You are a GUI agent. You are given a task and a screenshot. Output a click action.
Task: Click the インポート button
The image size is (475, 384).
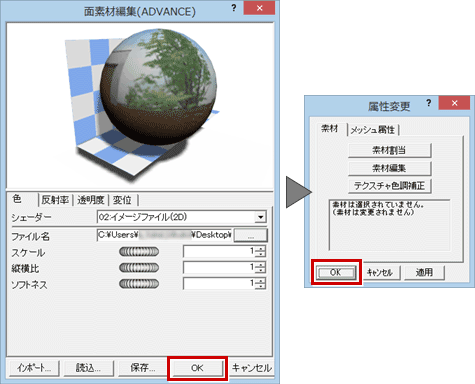pyautogui.click(x=34, y=368)
